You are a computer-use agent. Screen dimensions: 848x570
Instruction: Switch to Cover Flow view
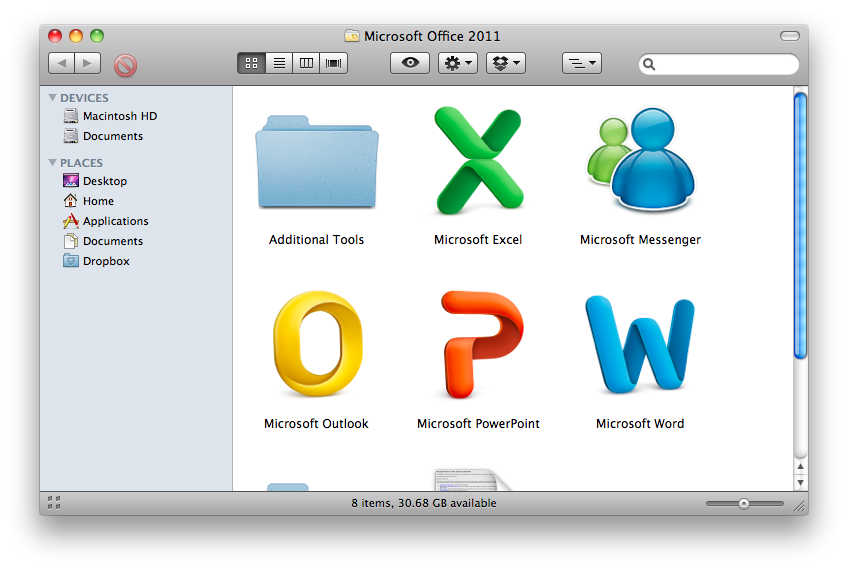333,63
